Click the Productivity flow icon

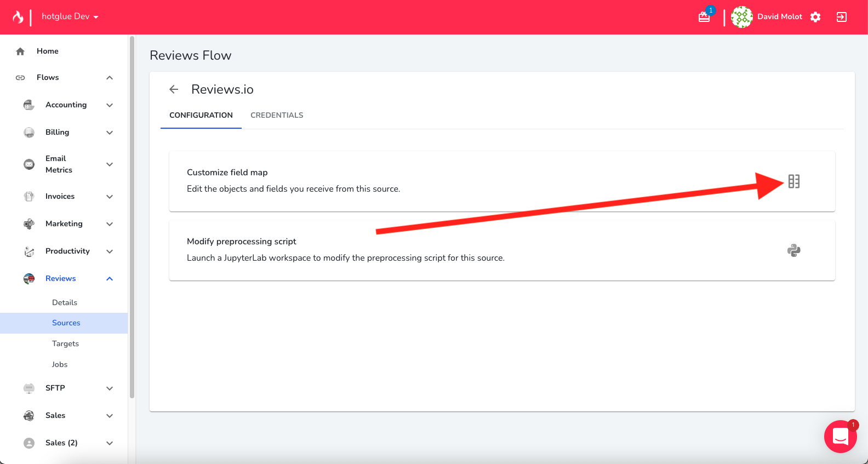[x=29, y=251]
